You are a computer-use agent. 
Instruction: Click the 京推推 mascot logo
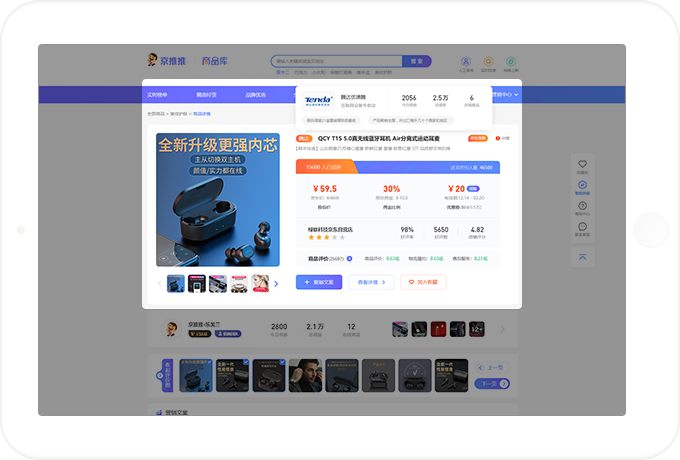click(x=151, y=61)
